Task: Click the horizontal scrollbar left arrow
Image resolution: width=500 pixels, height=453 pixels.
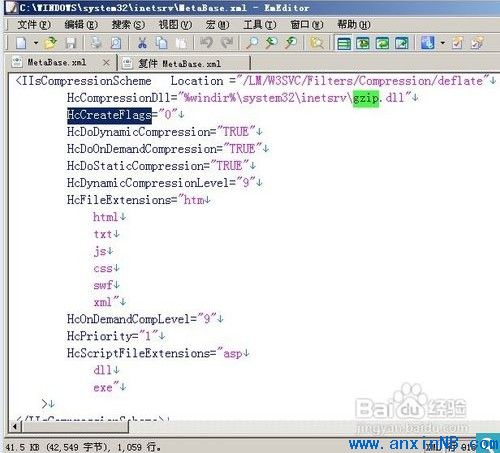Action: tap(15, 427)
